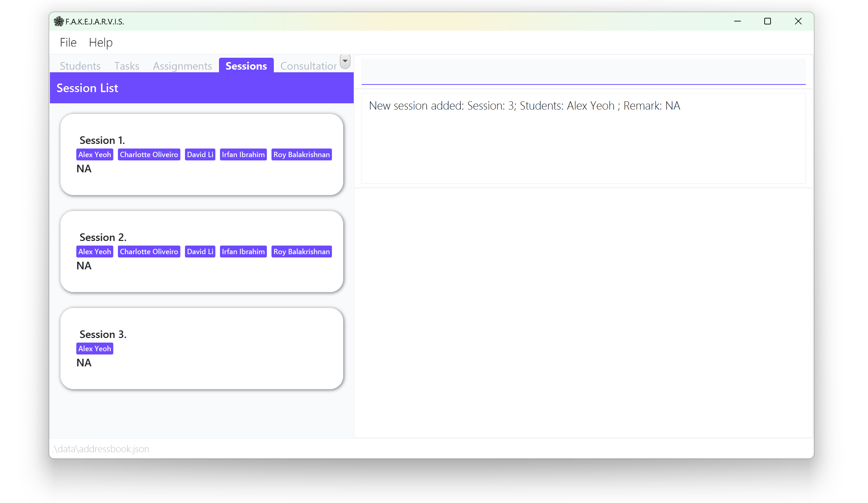The image size is (868, 503).
Task: Click Irfan Ibrahim tag in Session 1
Action: tap(243, 154)
